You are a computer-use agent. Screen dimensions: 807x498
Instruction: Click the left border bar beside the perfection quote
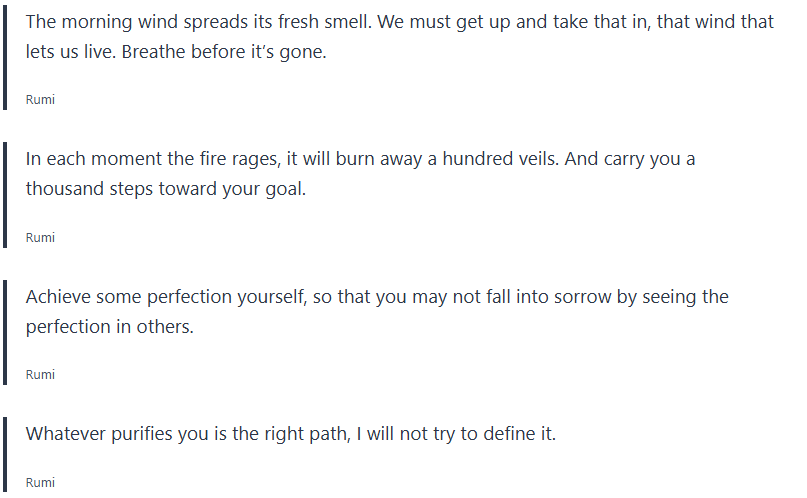click(5, 330)
